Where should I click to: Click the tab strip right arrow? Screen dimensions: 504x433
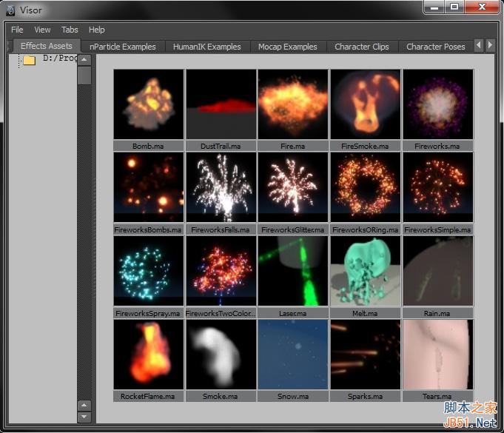(x=490, y=45)
